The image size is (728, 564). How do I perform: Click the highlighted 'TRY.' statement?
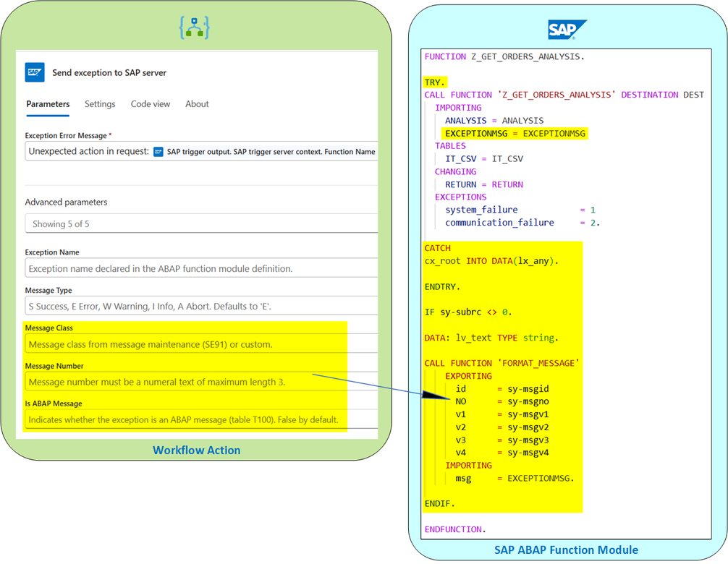click(435, 82)
